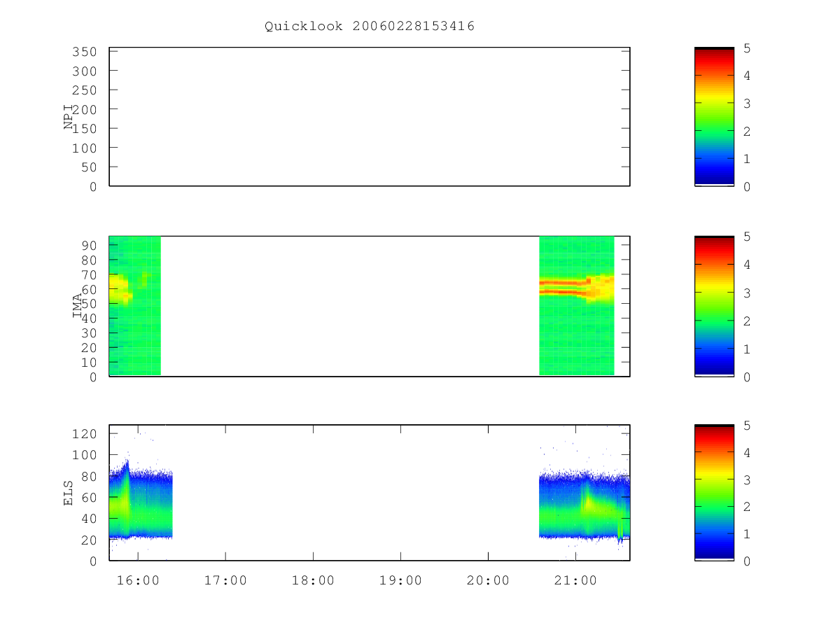Screen dimensions: 840x630
Task: Click the ELS data block near 16:00
Action: point(141,500)
